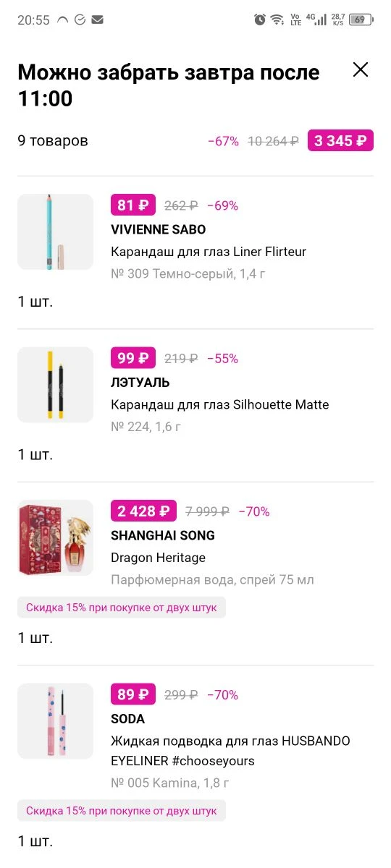Select the 81 ₽ price tag
391x868 pixels.
tap(133, 205)
